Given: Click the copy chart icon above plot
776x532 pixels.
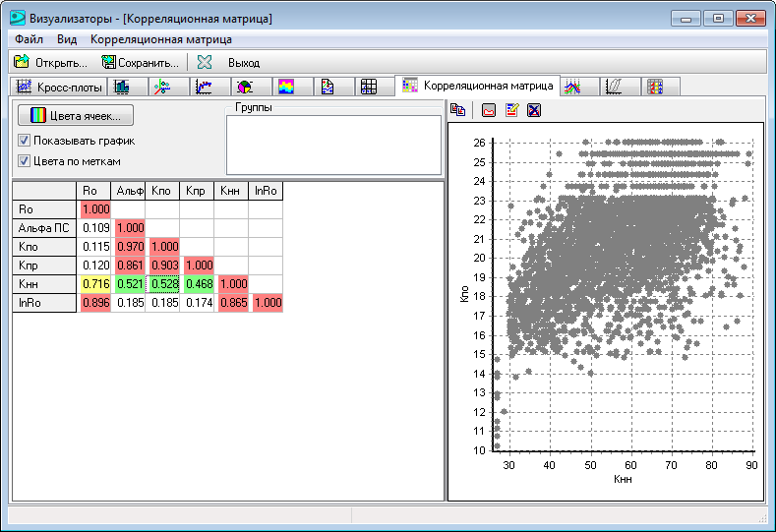Looking at the screenshot, I should [457, 110].
